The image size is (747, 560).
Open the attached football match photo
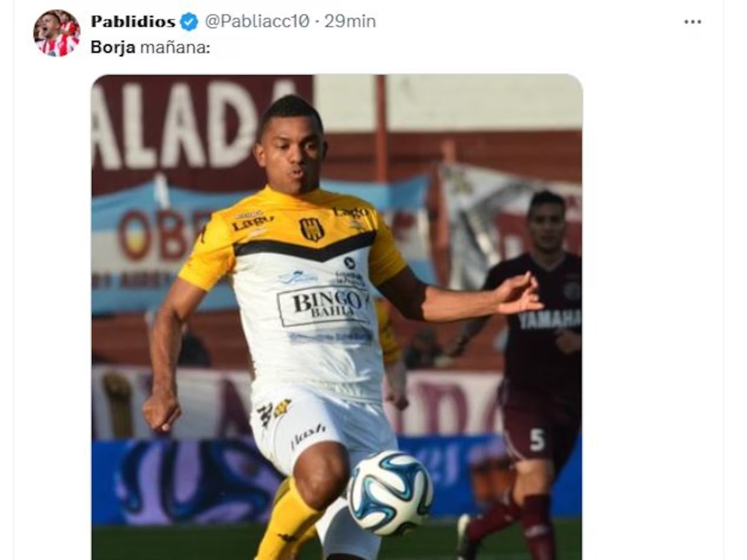[x=337, y=317]
